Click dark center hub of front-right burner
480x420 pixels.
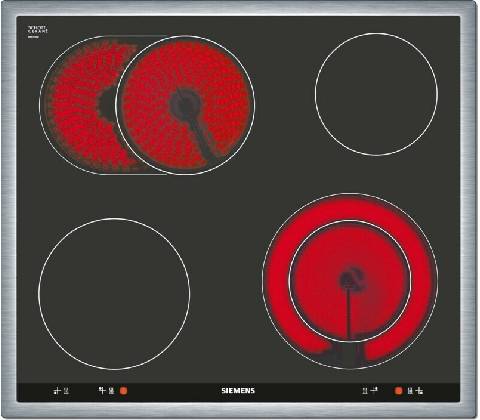click(x=349, y=279)
